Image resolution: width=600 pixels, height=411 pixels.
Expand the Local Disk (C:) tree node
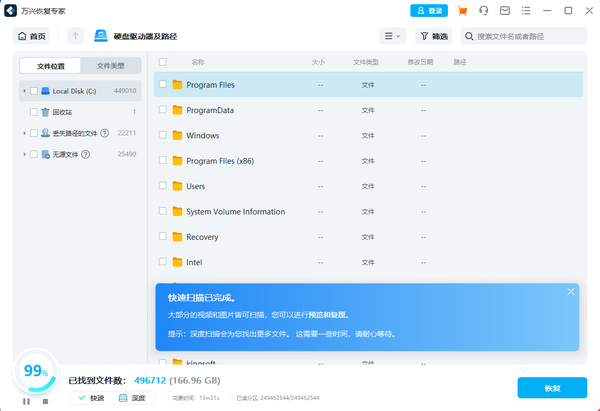point(24,91)
